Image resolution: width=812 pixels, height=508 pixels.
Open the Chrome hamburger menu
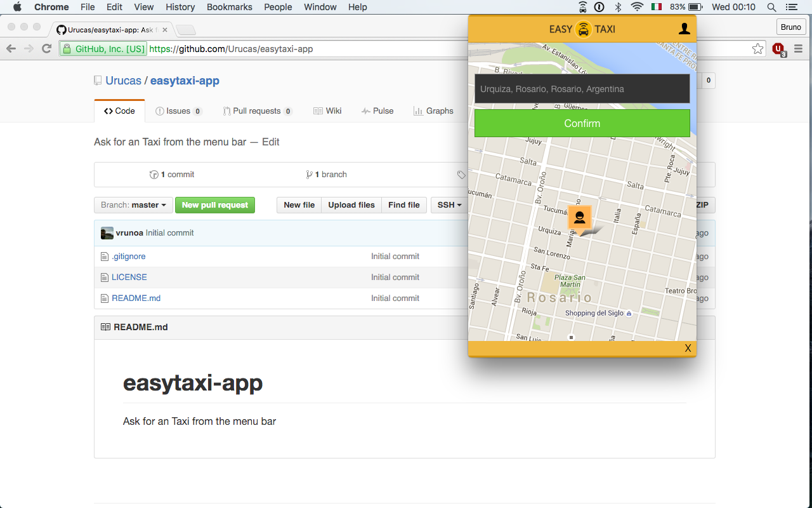798,49
